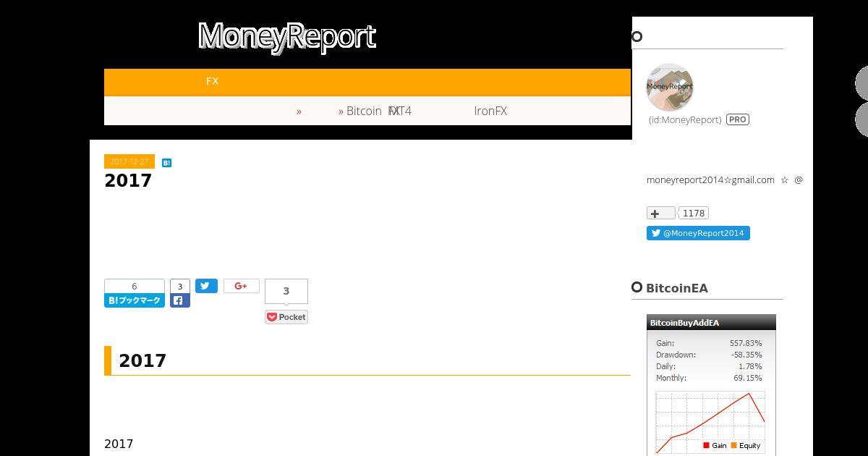Click the red Gain legend marker

[706, 445]
